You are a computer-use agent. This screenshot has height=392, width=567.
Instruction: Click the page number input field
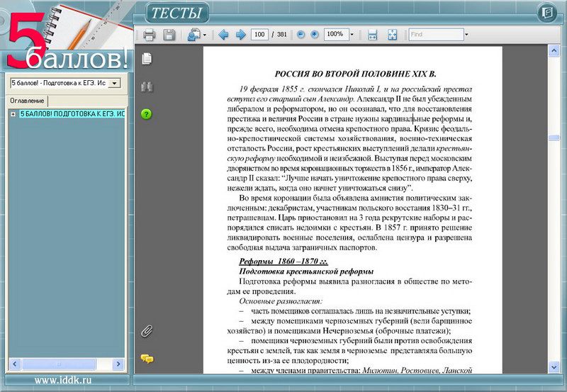coord(259,34)
